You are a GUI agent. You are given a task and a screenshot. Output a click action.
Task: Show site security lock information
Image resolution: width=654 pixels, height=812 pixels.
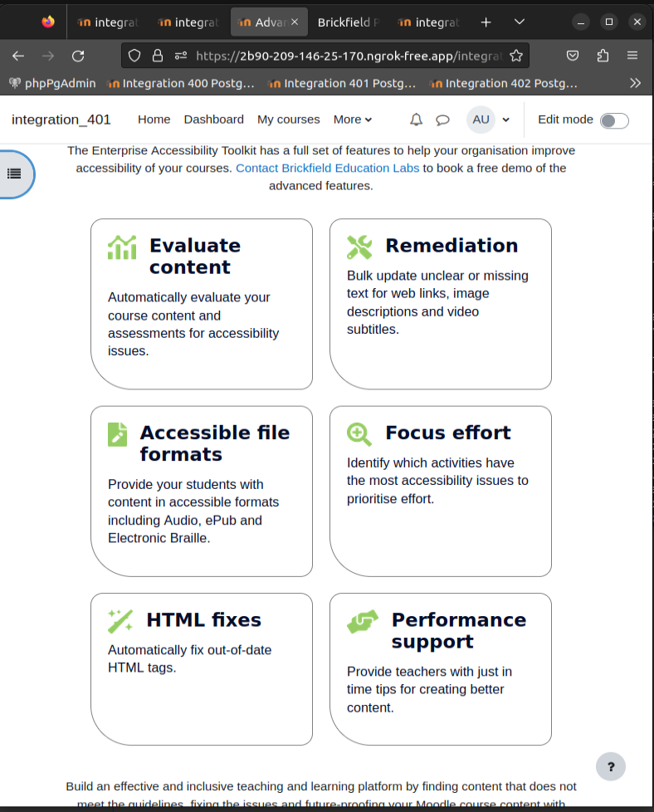158,56
